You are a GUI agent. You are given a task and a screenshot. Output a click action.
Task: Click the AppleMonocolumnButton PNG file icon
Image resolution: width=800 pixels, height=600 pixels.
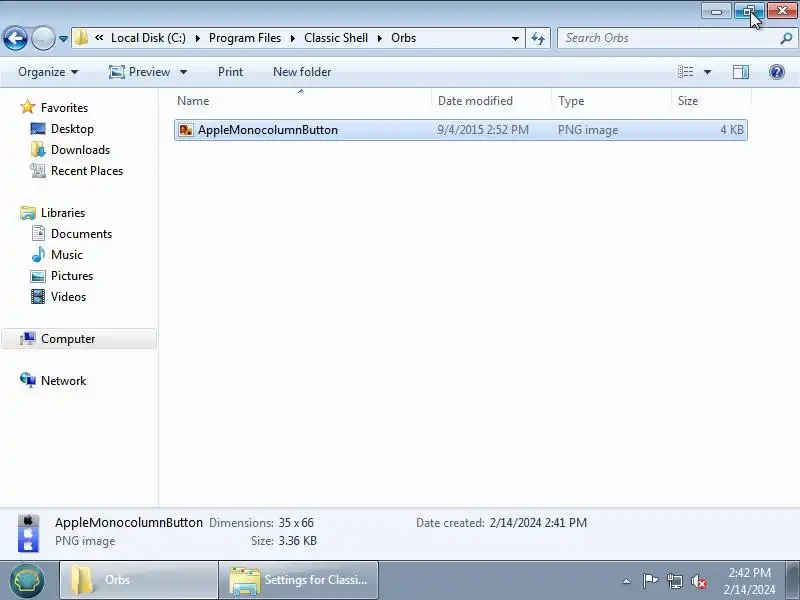[x=186, y=130]
